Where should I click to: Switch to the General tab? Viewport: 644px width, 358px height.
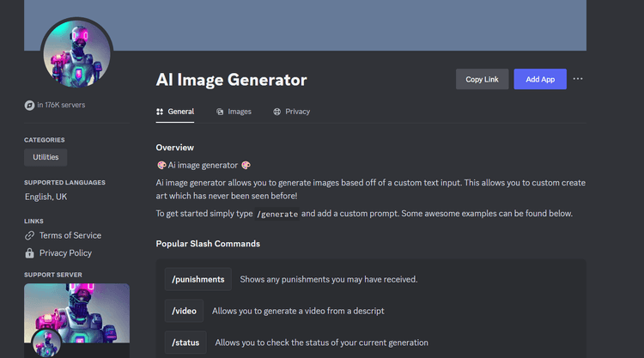click(x=175, y=112)
